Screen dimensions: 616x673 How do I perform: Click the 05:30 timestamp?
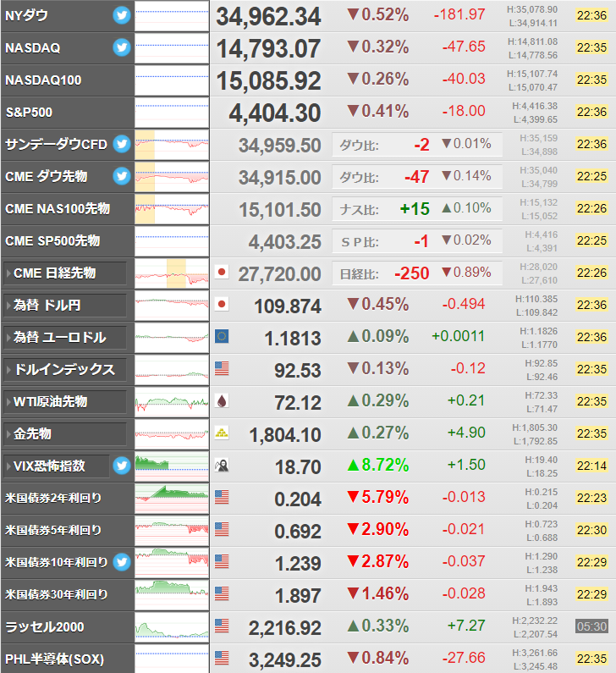pyautogui.click(x=591, y=626)
